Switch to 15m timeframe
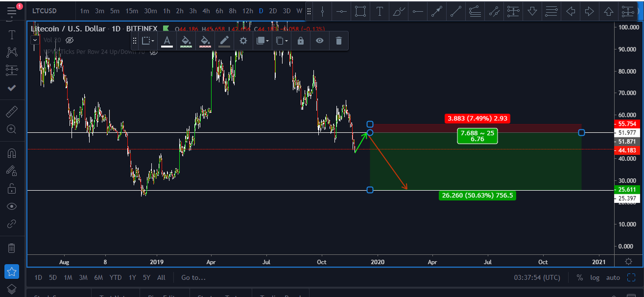 pyautogui.click(x=133, y=11)
